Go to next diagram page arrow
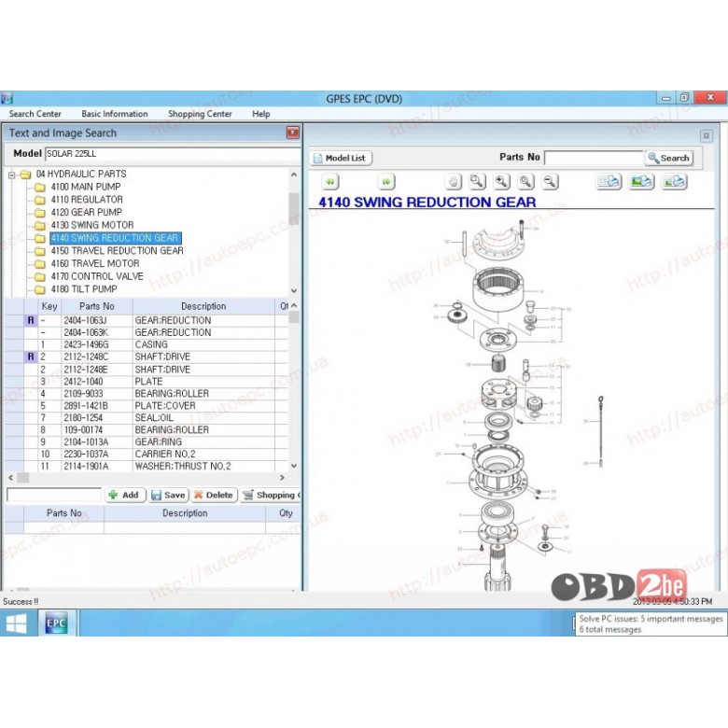The image size is (728, 728). tap(386, 182)
